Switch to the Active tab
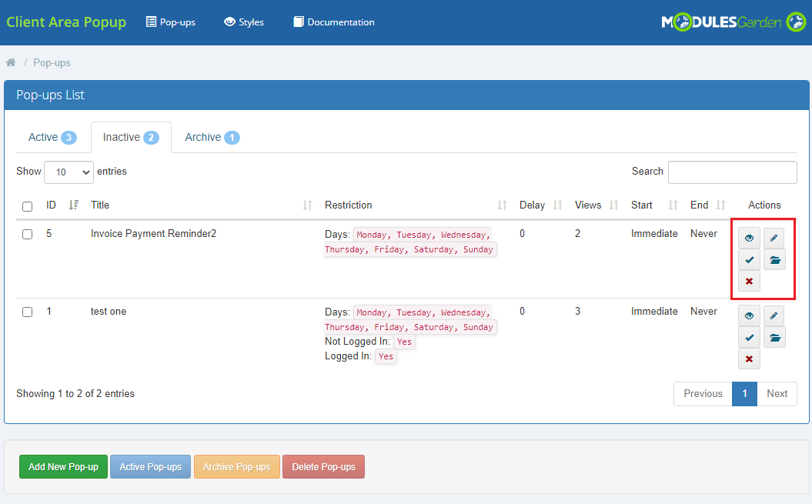The width and height of the screenshot is (812, 504). point(52,137)
